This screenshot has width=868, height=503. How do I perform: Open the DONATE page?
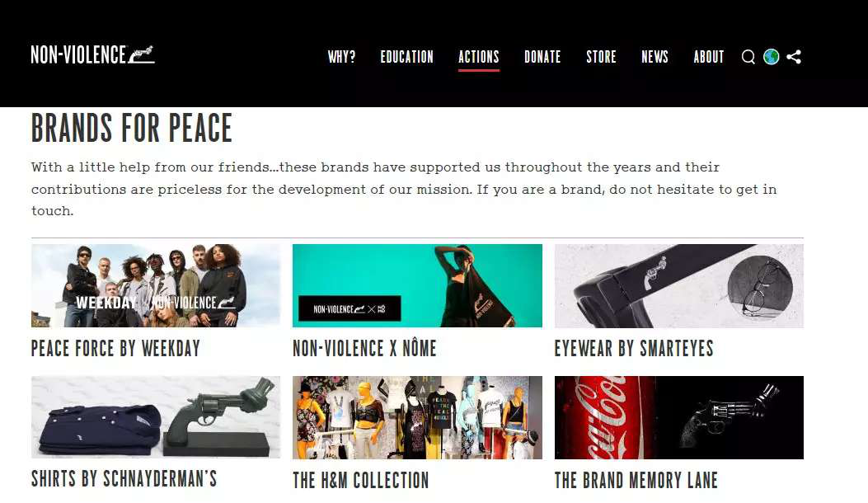click(542, 57)
